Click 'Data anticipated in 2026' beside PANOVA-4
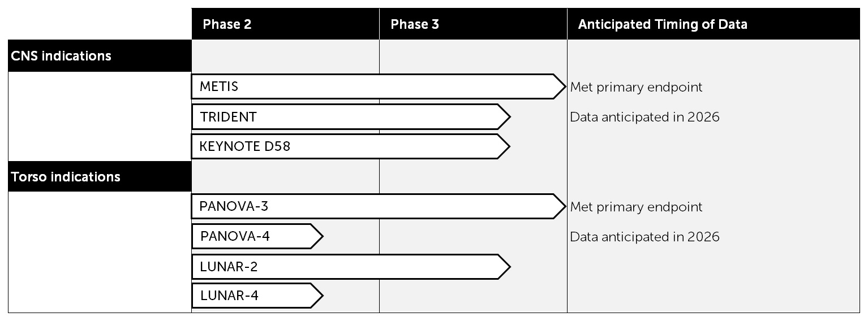The height and width of the screenshot is (321, 868). click(x=644, y=236)
